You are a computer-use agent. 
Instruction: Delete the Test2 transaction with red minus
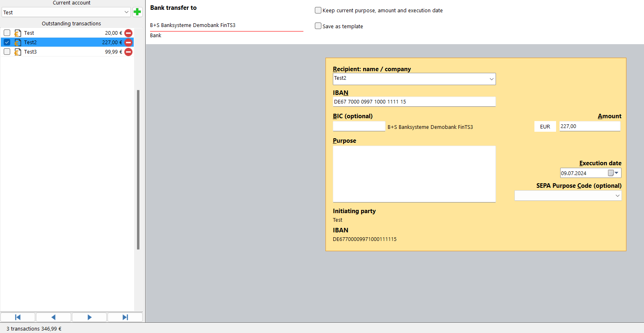128,43
